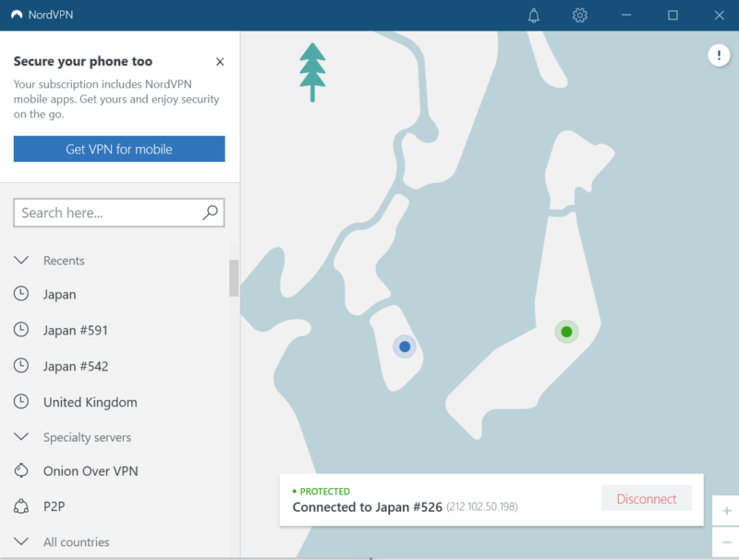This screenshot has height=560, width=739.
Task: Click the server list scrollbar thumb
Action: pos(234,278)
